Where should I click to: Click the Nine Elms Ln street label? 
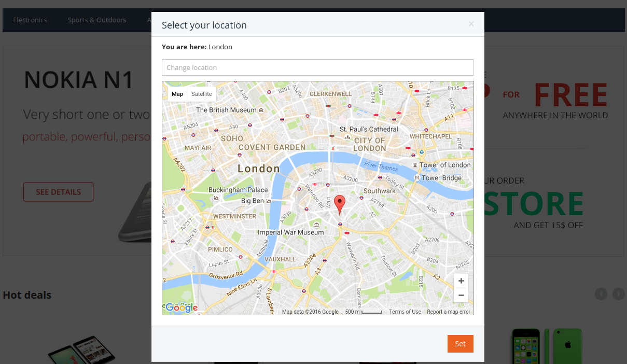[242, 286]
